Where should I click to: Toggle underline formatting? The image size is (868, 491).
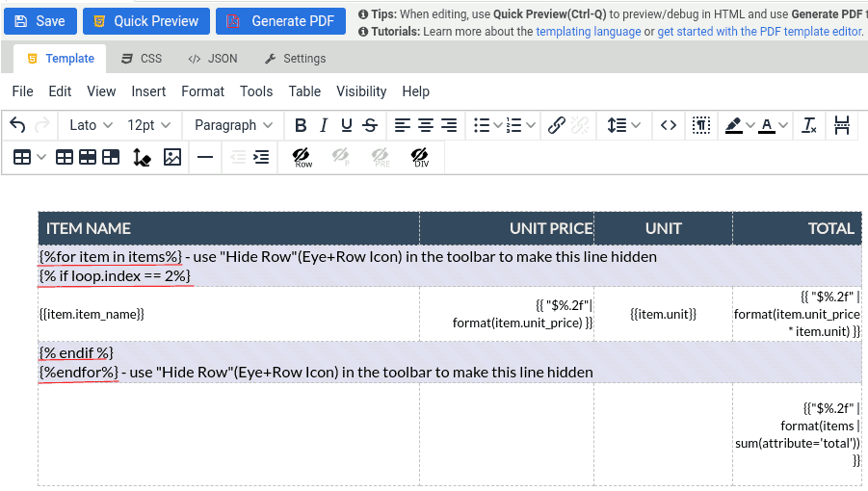click(347, 125)
